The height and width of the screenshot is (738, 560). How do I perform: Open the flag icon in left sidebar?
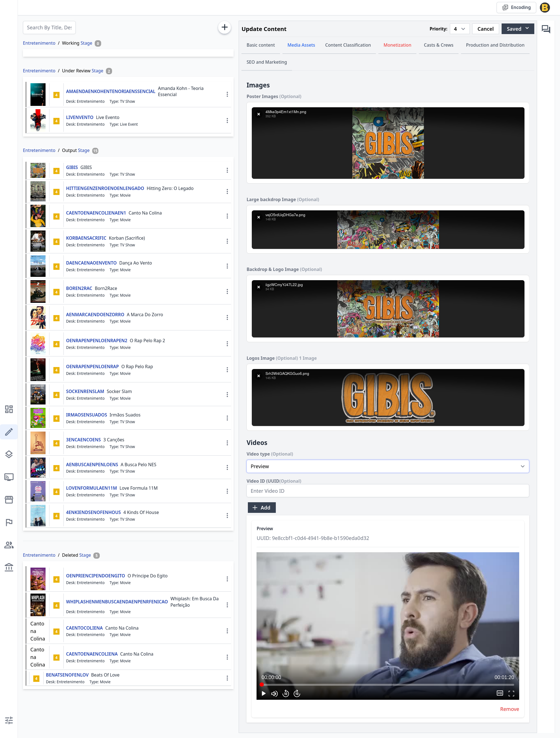(x=9, y=522)
